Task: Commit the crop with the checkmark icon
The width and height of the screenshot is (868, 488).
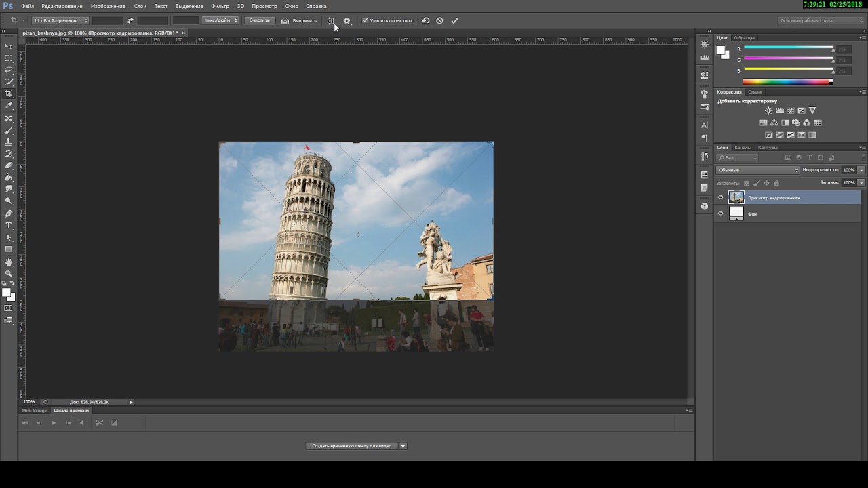Action: pyautogui.click(x=454, y=20)
